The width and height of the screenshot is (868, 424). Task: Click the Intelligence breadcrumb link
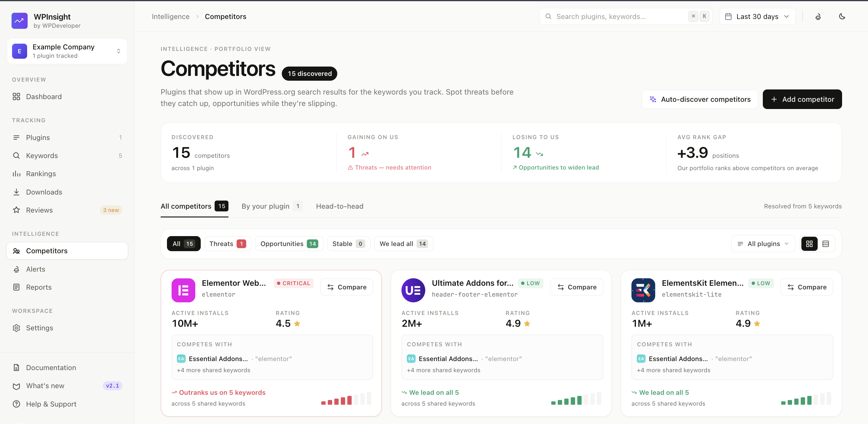pyautogui.click(x=171, y=17)
